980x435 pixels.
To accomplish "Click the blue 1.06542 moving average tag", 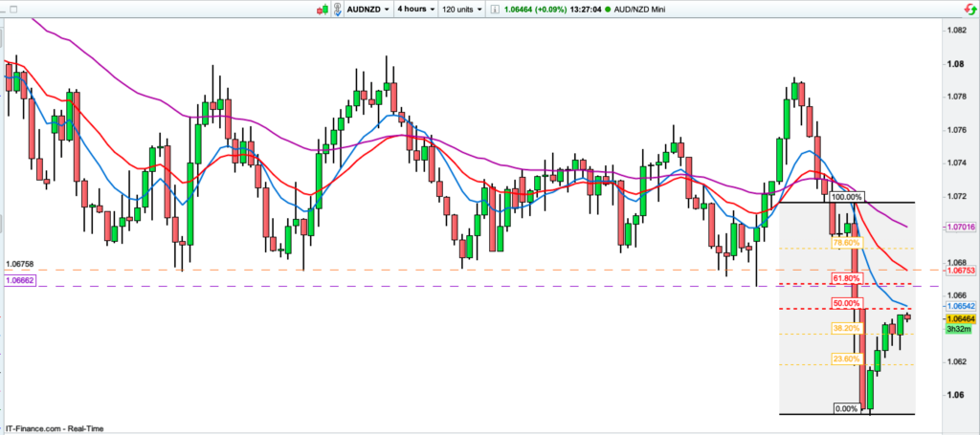I will (x=958, y=304).
